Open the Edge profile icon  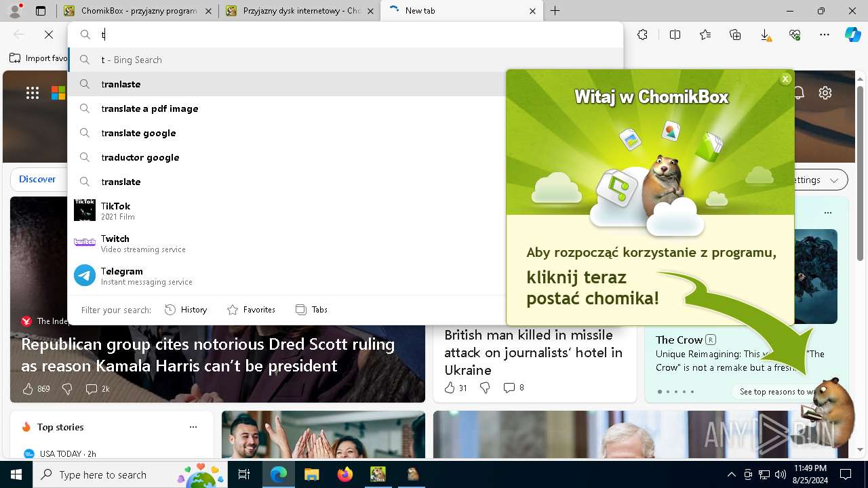coord(15,11)
